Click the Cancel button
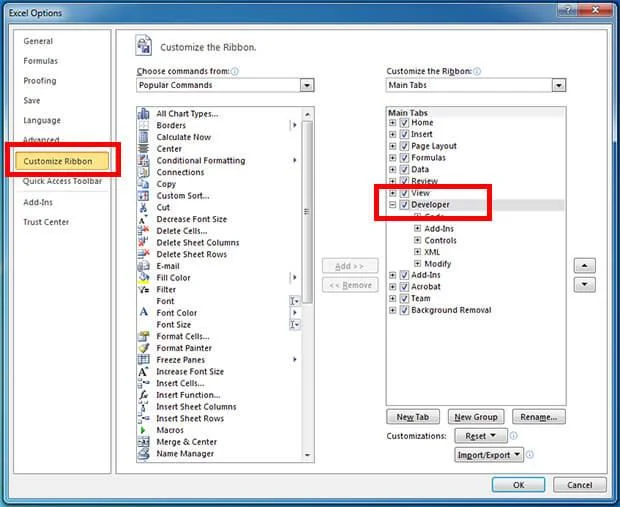 click(x=580, y=485)
